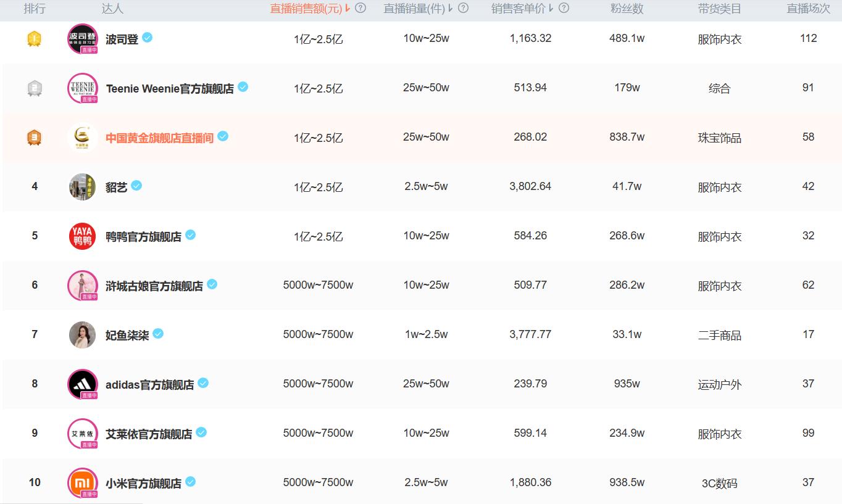Click the silver rank 2 medal icon
This screenshot has width=842, height=504.
(35, 88)
